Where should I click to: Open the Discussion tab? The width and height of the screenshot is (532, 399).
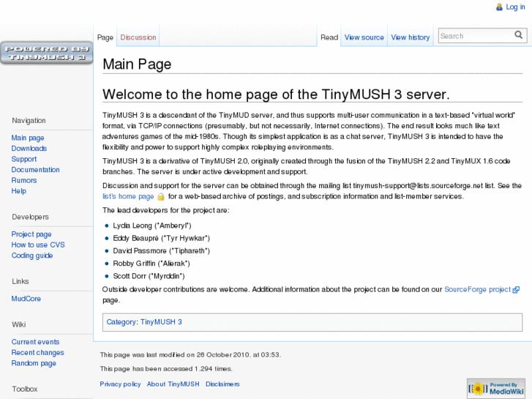pos(138,37)
